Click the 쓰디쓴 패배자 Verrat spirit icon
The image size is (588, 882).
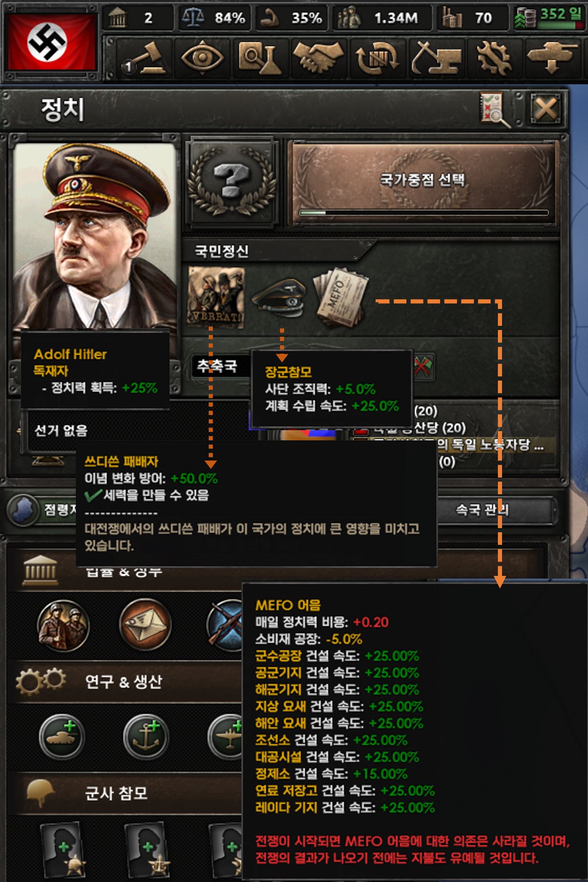pos(216,297)
